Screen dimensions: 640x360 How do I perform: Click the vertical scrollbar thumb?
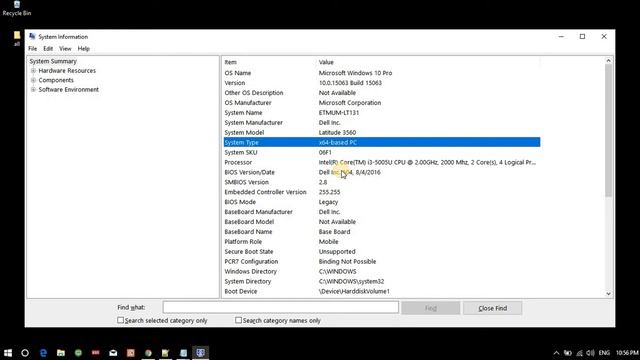[x=608, y=131]
